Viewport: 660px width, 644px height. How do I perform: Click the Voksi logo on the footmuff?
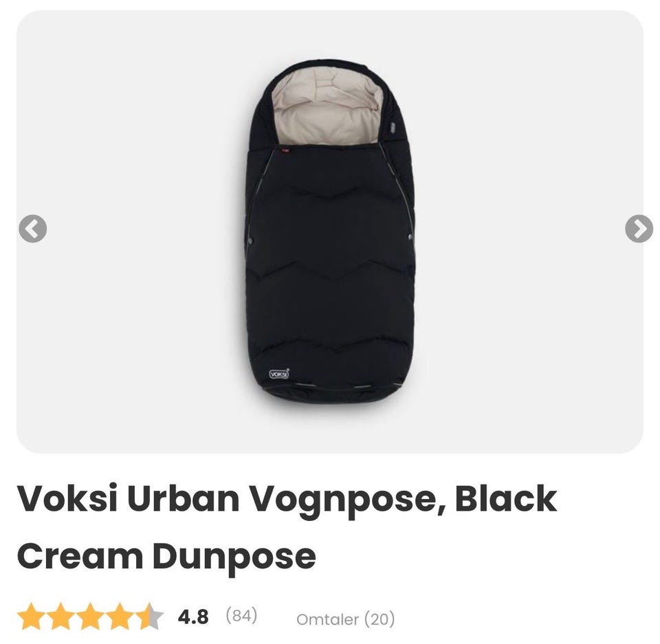(278, 373)
